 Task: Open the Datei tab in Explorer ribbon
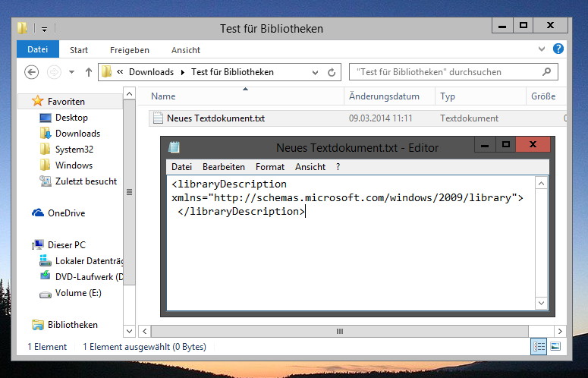(37, 49)
